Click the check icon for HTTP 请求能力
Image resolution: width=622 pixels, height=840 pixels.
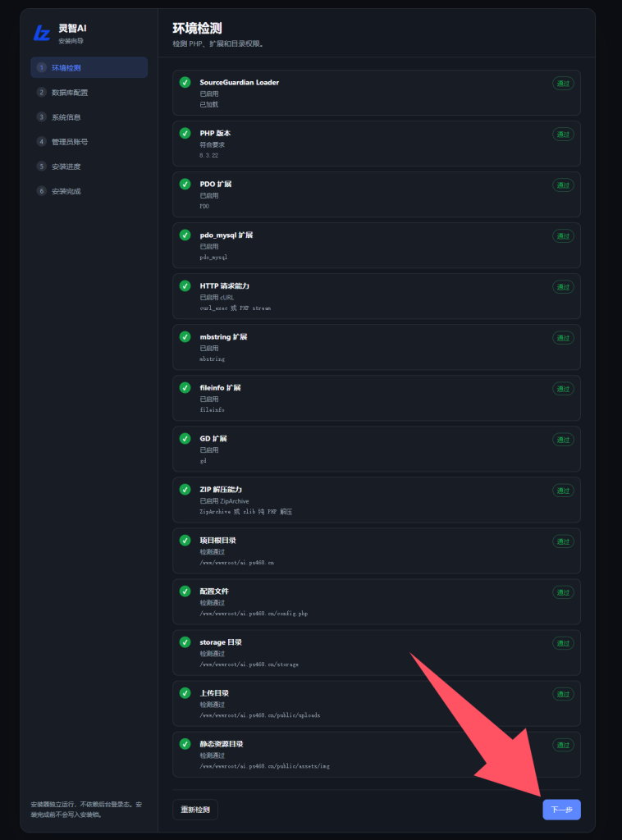tap(185, 286)
